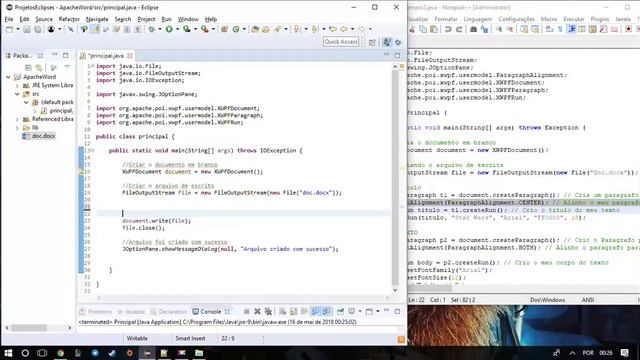
Task: Click the New Java Class icon
Action: pyautogui.click(x=236, y=29)
